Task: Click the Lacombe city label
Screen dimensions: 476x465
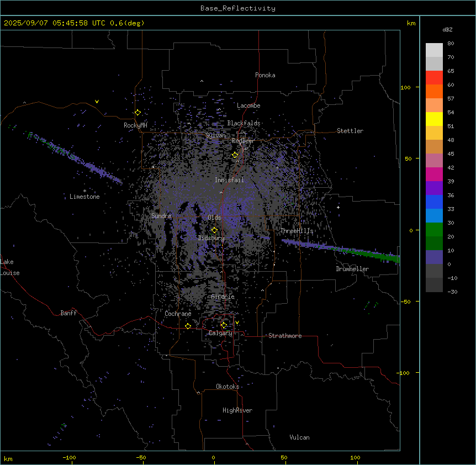Action: pos(248,105)
